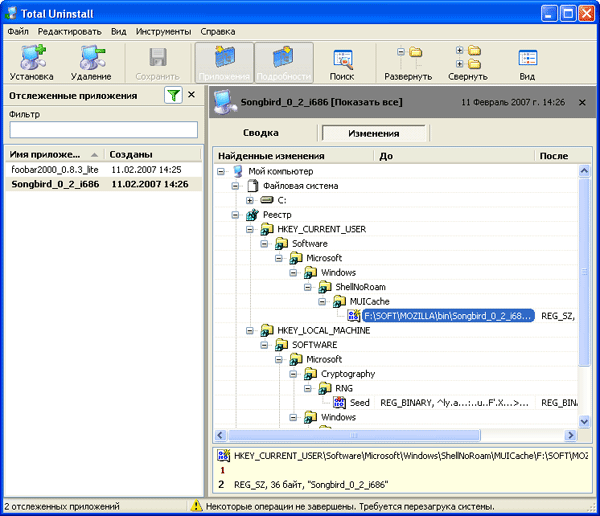600x516 pixels.
Task: Click the Songbird computer icon in header
Action: point(225,102)
